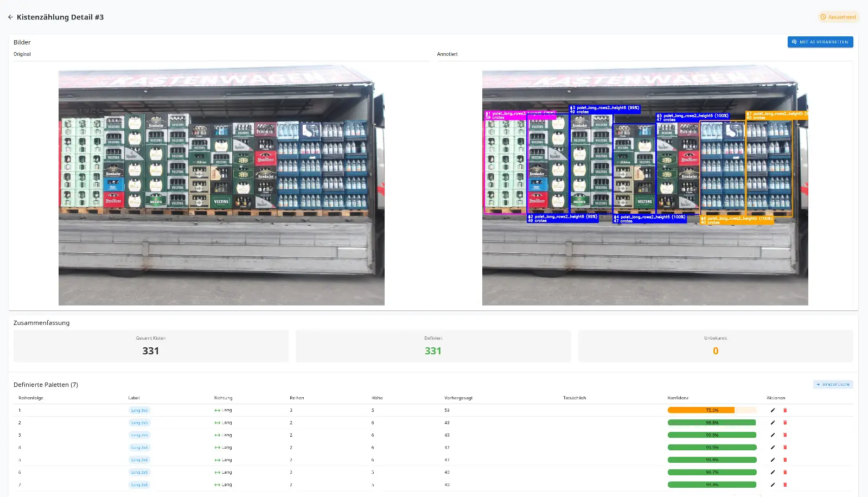Click the direction arrow icon in row 1
The image size is (868, 497).
pyautogui.click(x=217, y=410)
